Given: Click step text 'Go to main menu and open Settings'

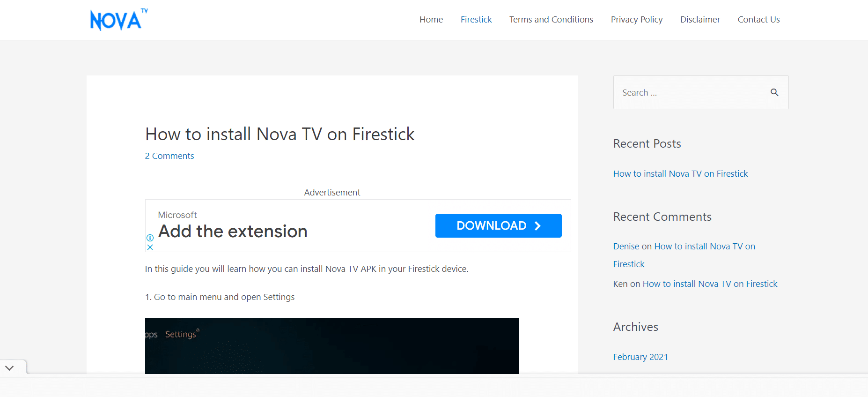Looking at the screenshot, I should coord(224,297).
